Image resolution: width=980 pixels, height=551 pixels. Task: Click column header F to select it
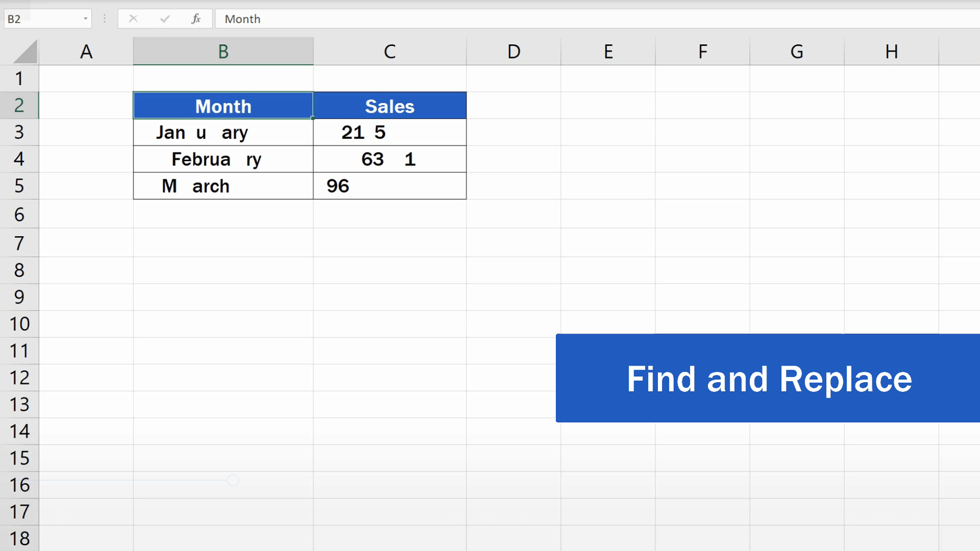(x=702, y=51)
